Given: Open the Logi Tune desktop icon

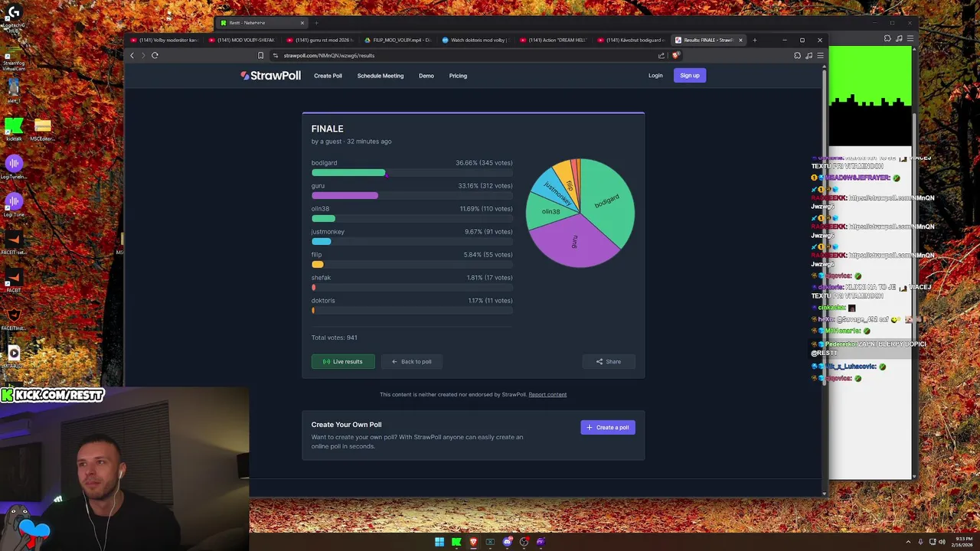Looking at the screenshot, I should click(13, 204).
